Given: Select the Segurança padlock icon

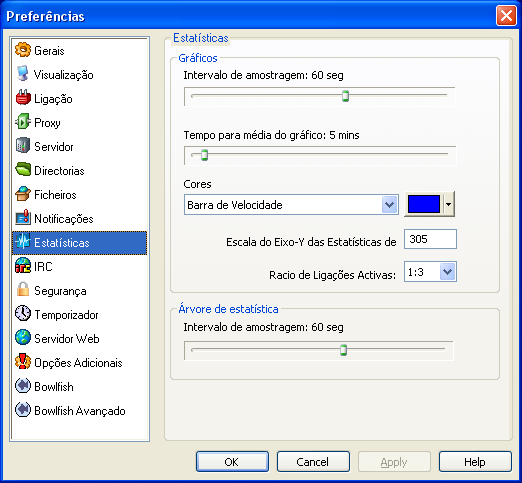Looking at the screenshot, I should (23, 290).
